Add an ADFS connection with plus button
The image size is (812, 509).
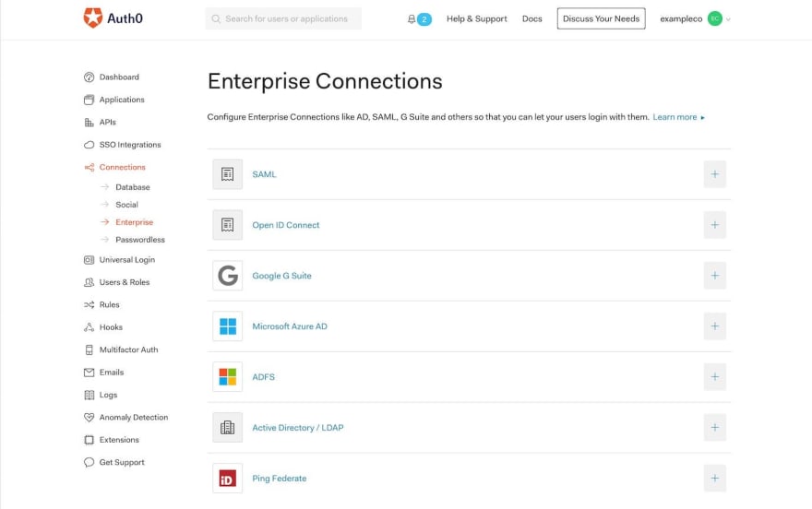pyautogui.click(x=714, y=377)
